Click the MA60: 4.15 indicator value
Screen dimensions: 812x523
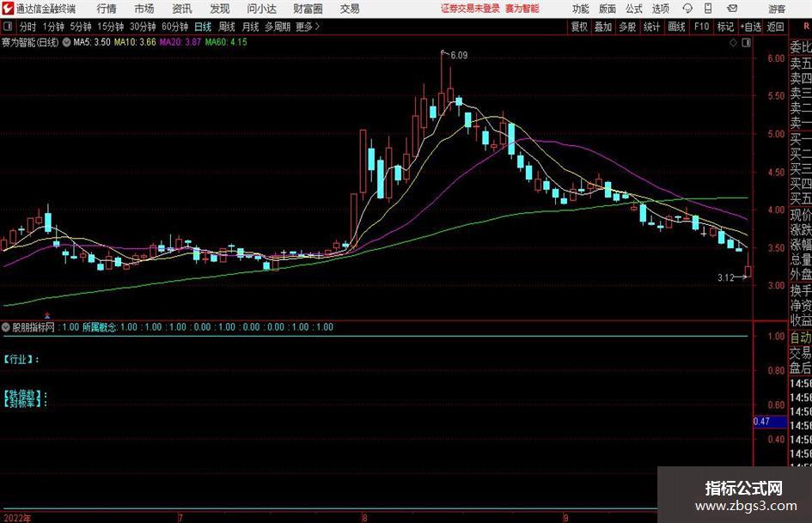point(226,42)
